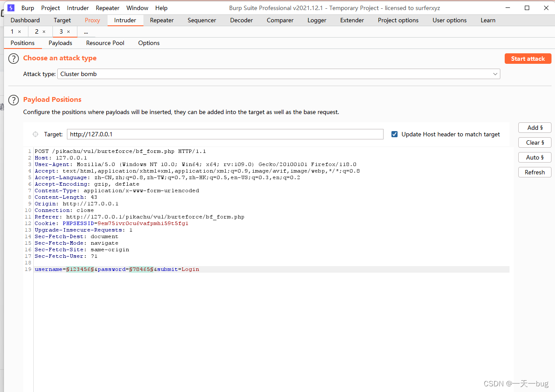Click the target crosshair icon
This screenshot has width=555, height=392.
pos(35,134)
